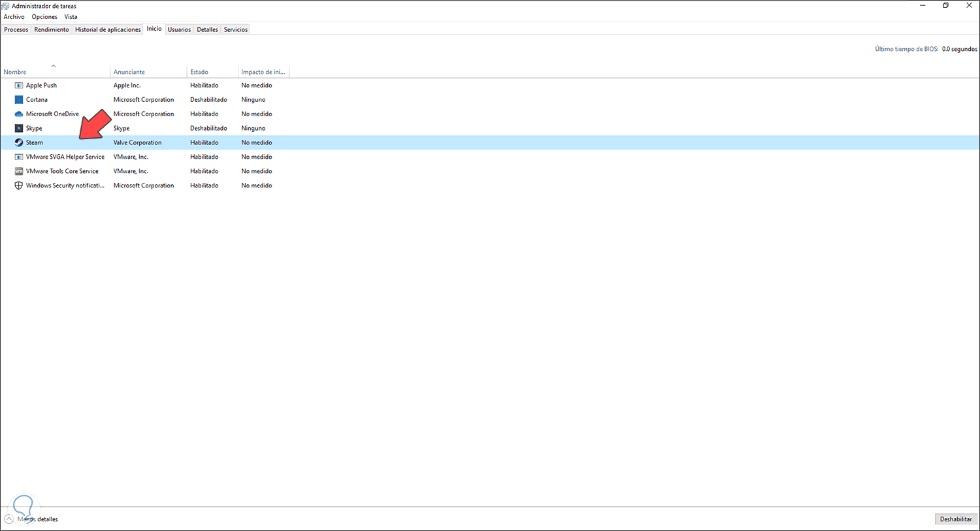
Task: Open the Vista menu
Action: click(71, 17)
